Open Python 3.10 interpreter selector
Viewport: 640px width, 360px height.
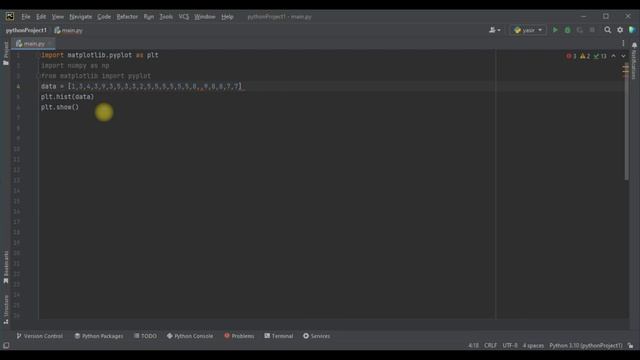click(586, 345)
